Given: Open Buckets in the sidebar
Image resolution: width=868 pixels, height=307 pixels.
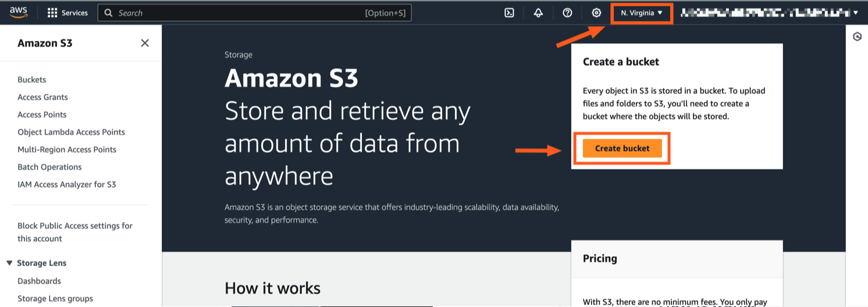Looking at the screenshot, I should [32, 80].
